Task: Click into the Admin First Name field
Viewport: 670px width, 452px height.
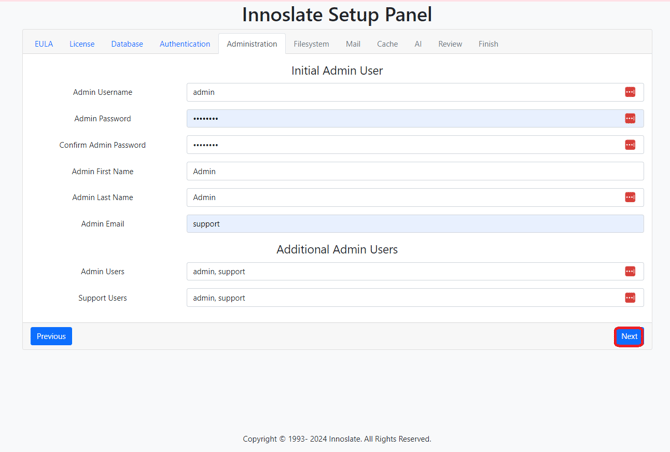Action: click(x=415, y=171)
